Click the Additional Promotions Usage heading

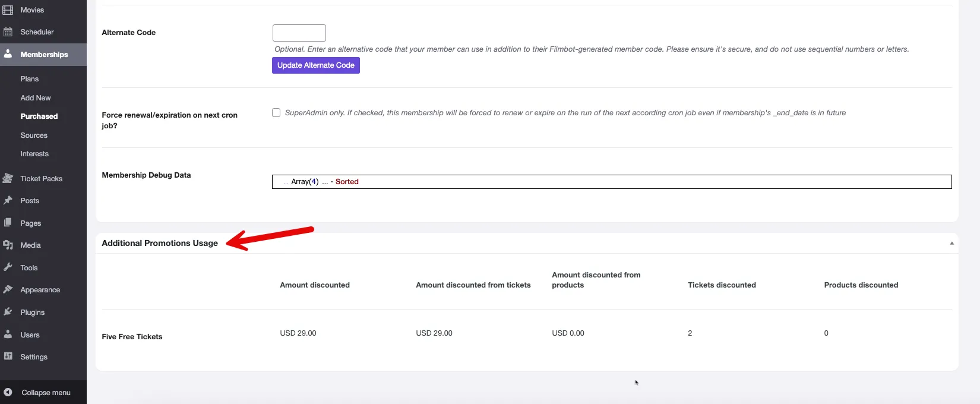(160, 243)
